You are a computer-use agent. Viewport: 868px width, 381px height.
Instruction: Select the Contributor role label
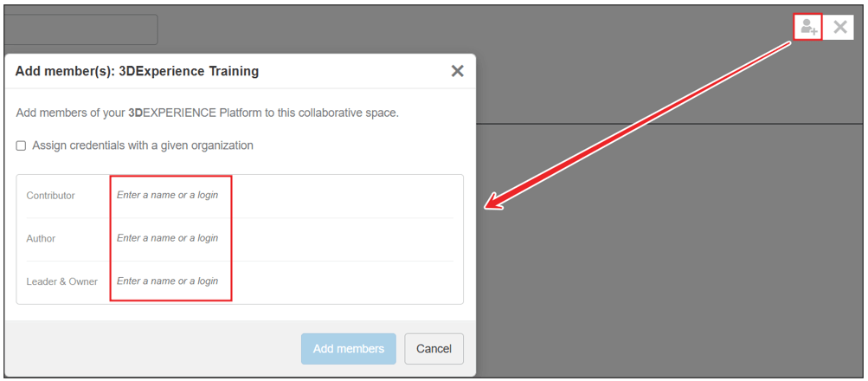[51, 196]
